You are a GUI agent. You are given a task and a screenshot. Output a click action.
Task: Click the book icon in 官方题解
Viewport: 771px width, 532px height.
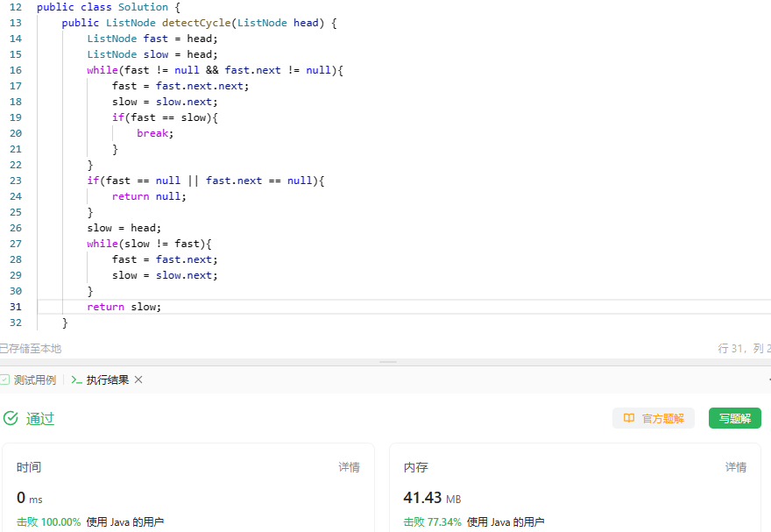tap(629, 418)
